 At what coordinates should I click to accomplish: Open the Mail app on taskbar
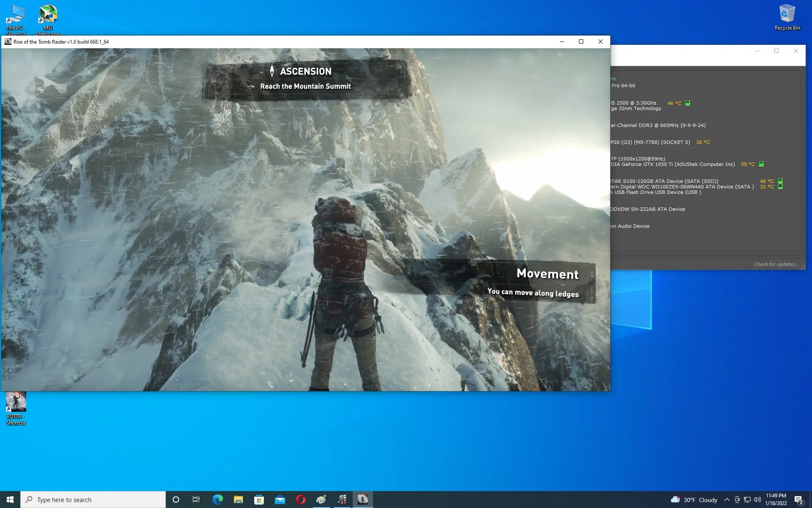click(280, 500)
